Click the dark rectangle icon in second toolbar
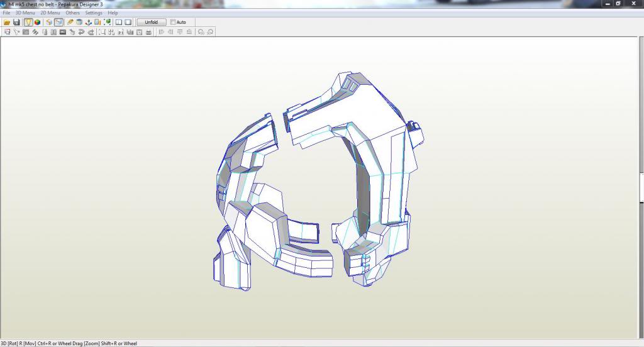The width and height of the screenshot is (644, 347). pos(63,32)
